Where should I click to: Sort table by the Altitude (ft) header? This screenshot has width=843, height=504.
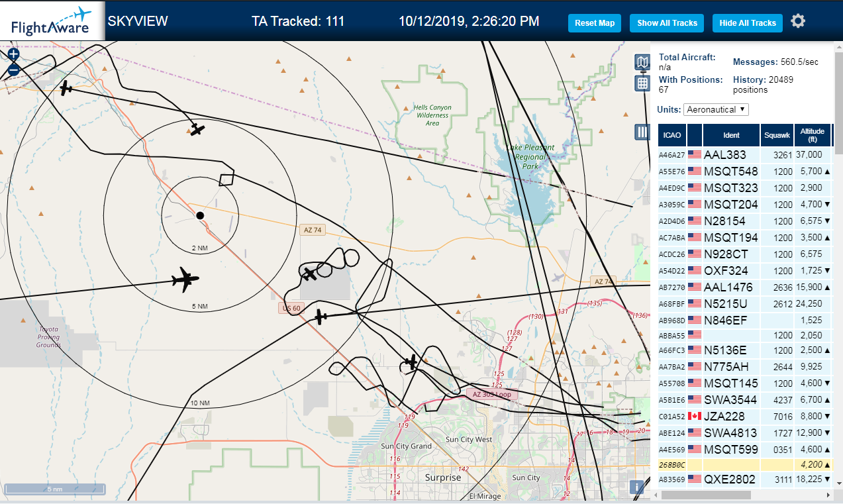(x=813, y=135)
